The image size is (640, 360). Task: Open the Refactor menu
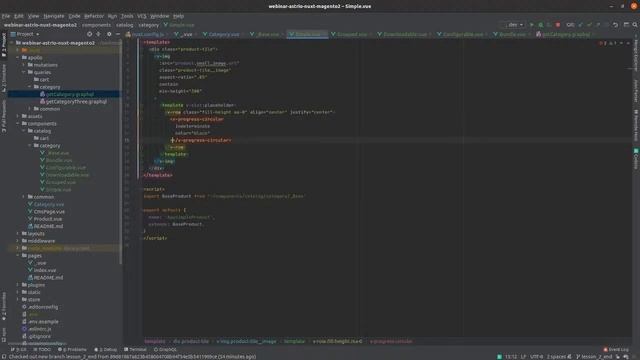pos(94,16)
